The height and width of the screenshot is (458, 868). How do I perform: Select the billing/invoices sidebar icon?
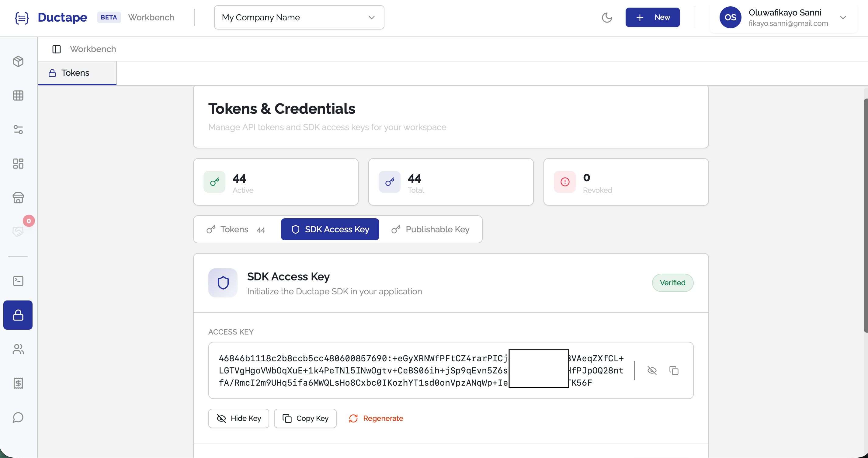(x=18, y=383)
